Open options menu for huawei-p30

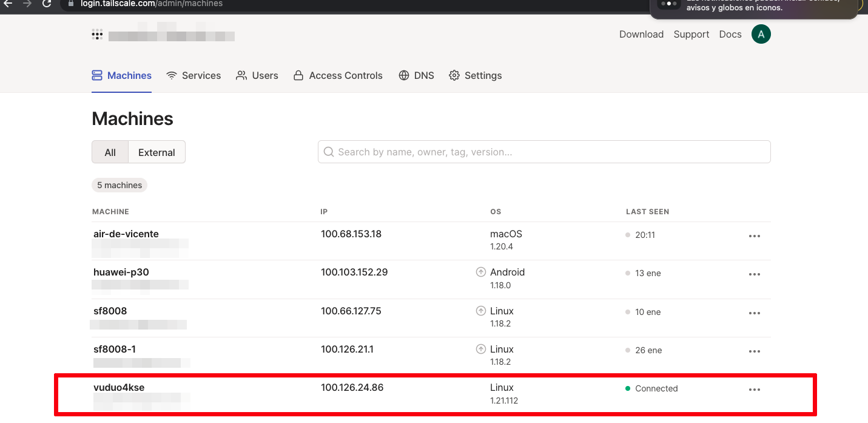tap(754, 274)
